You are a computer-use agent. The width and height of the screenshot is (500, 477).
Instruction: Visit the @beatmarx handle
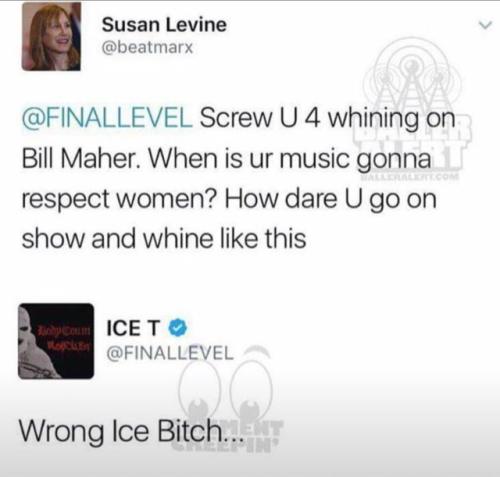click(148, 49)
